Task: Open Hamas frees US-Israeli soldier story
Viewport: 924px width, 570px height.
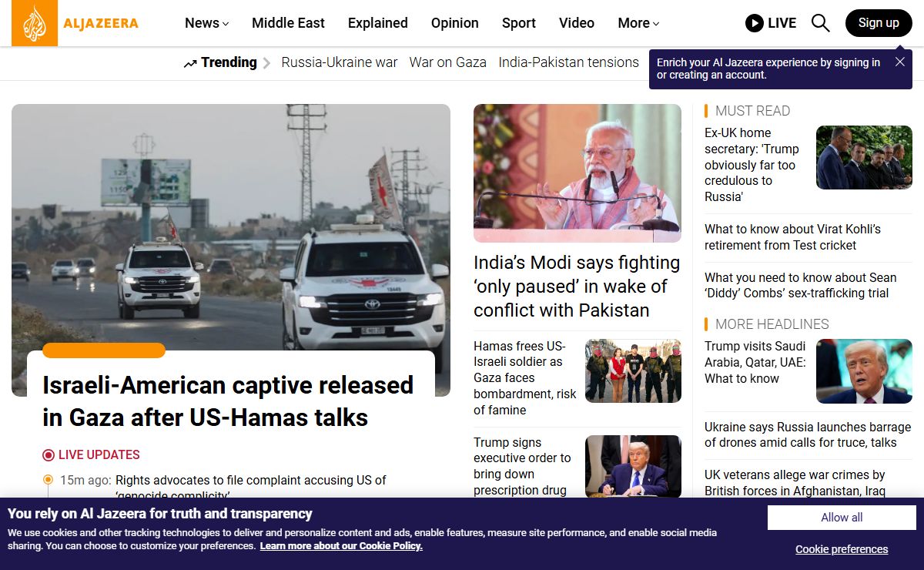Action: click(x=525, y=378)
